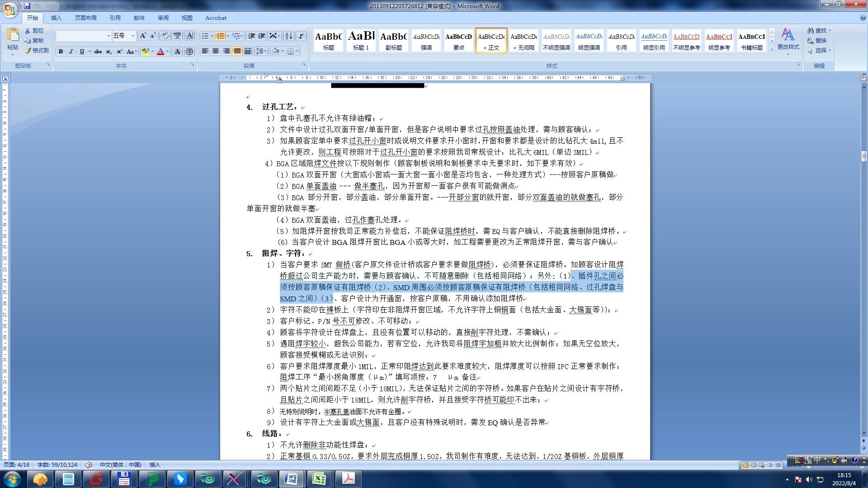Screen dimensions: 868x488
Task: Apply red font color
Action: point(160,52)
